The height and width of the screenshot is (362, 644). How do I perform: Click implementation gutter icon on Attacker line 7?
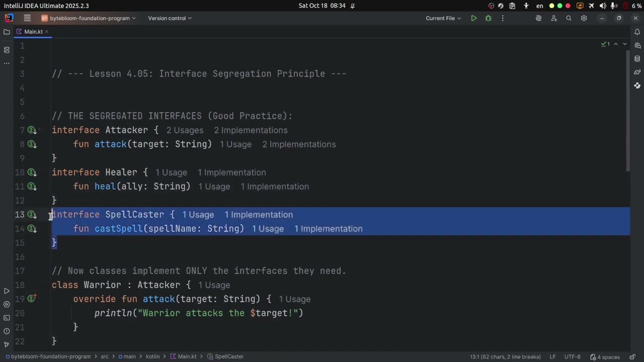coord(32,130)
